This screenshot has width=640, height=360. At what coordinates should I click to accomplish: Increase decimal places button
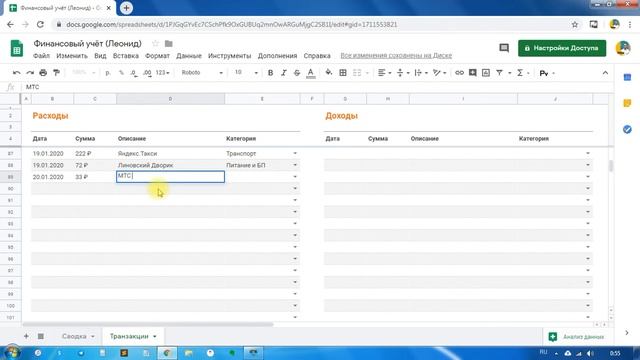147,73
